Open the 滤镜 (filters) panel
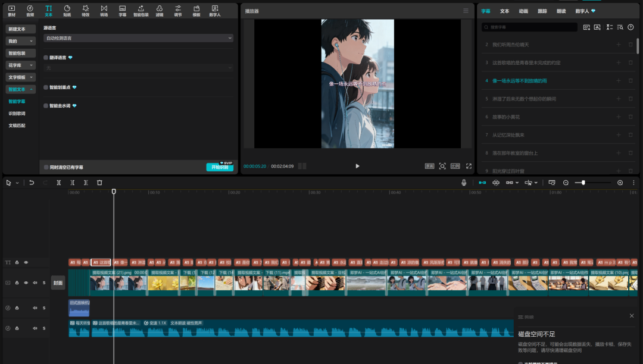Screen dimensions: 643x364 (x=159, y=11)
